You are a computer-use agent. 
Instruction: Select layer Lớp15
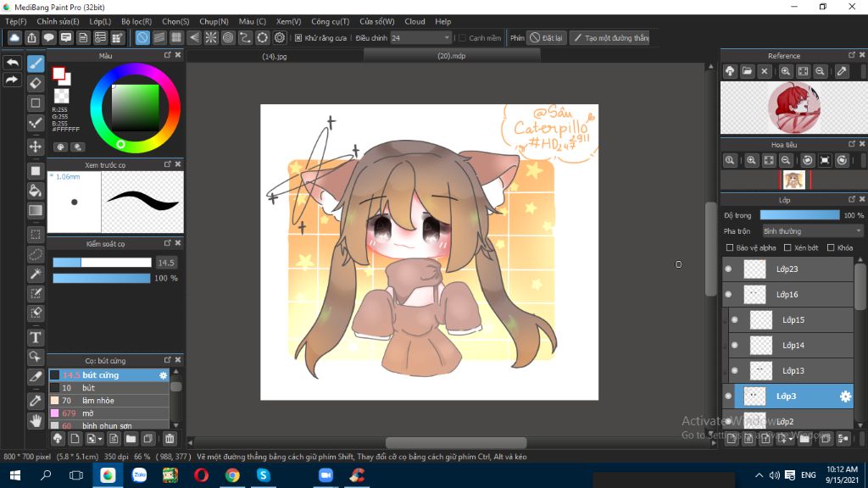coord(791,319)
